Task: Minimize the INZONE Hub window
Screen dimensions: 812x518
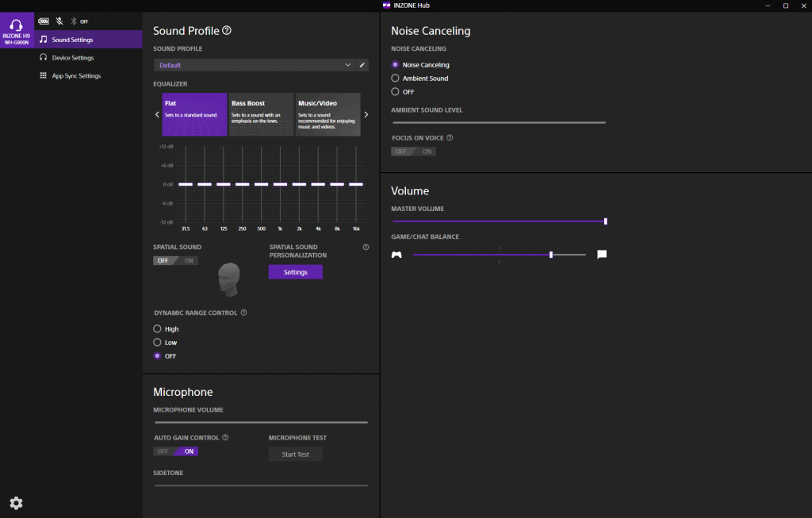Action: point(768,6)
